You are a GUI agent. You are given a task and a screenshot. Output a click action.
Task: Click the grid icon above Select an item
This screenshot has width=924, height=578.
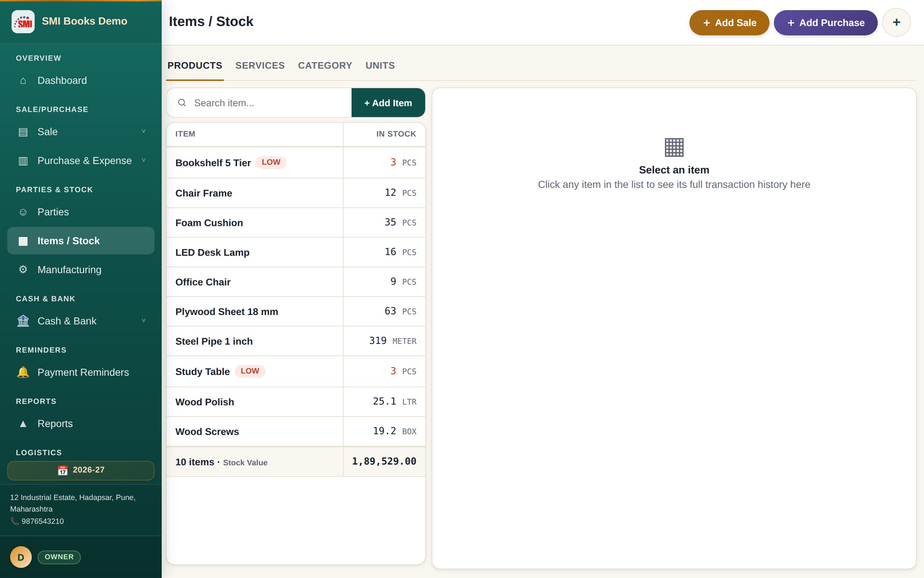tap(674, 147)
